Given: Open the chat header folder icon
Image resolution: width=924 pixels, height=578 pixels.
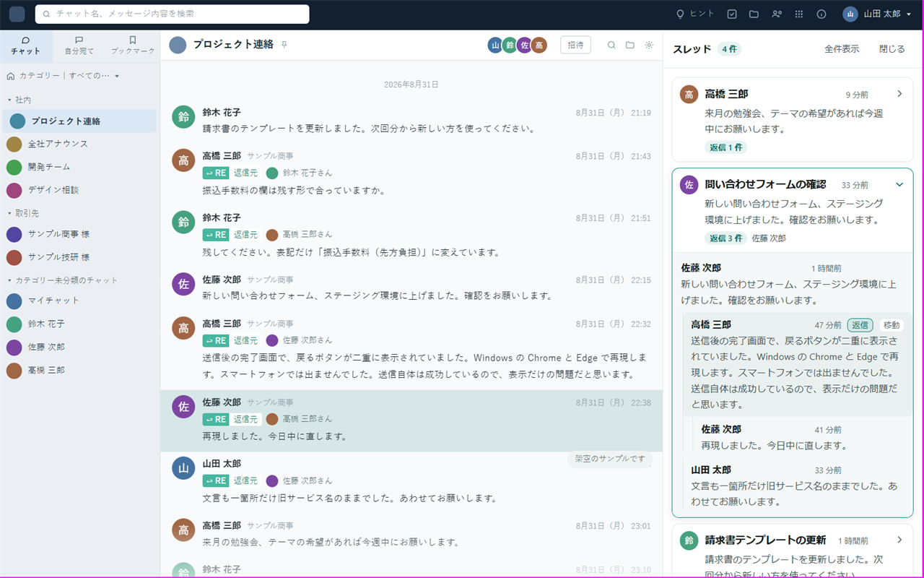Looking at the screenshot, I should tap(630, 45).
